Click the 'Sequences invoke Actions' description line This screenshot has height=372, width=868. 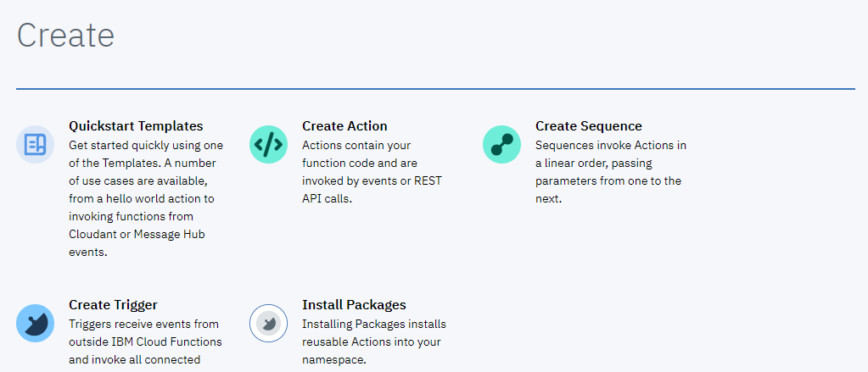pos(611,145)
